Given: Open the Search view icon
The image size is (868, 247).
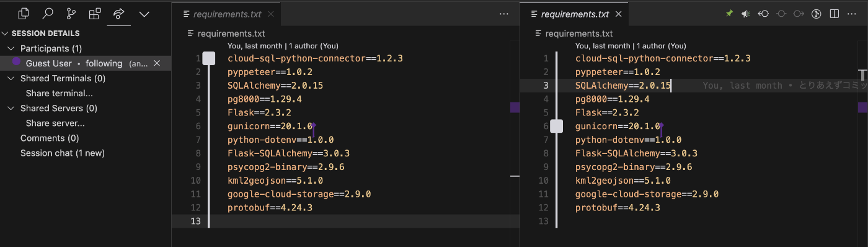Looking at the screenshot, I should coord(47,13).
